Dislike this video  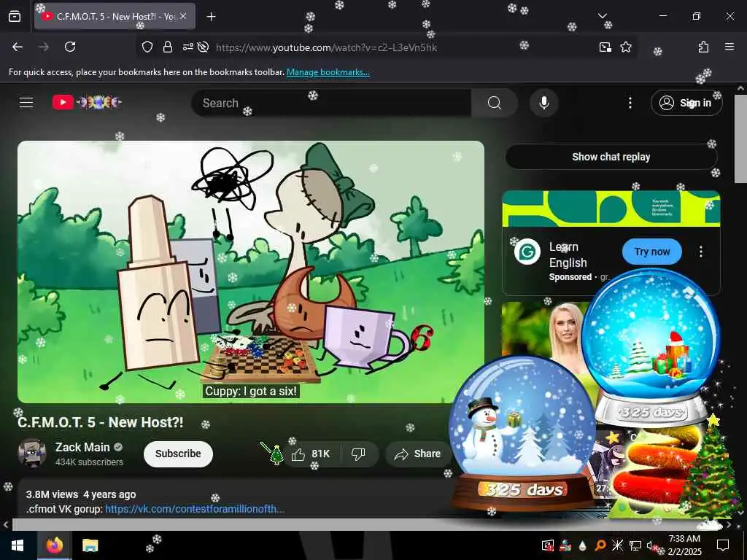(x=358, y=454)
